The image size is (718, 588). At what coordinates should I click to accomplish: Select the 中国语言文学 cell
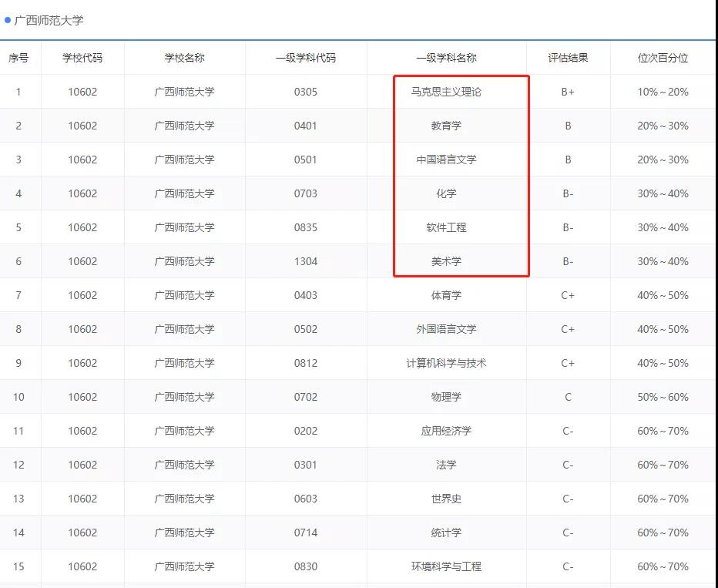446,160
